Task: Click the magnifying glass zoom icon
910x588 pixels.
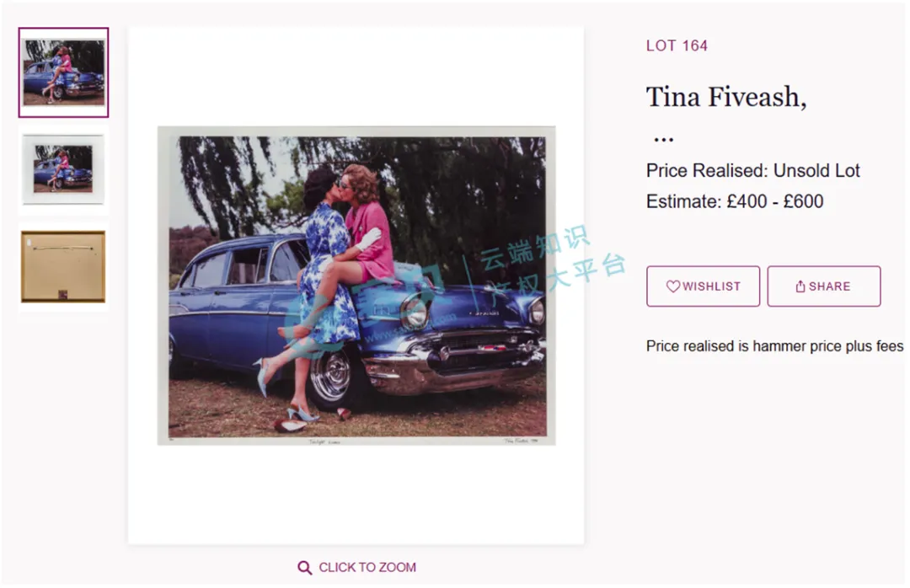Action: 305,568
